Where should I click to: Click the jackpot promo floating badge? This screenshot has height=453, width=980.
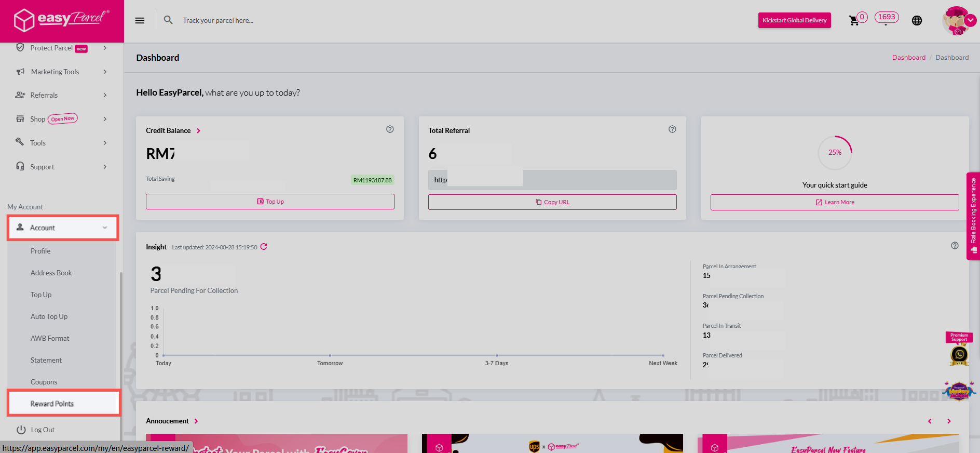(x=959, y=390)
